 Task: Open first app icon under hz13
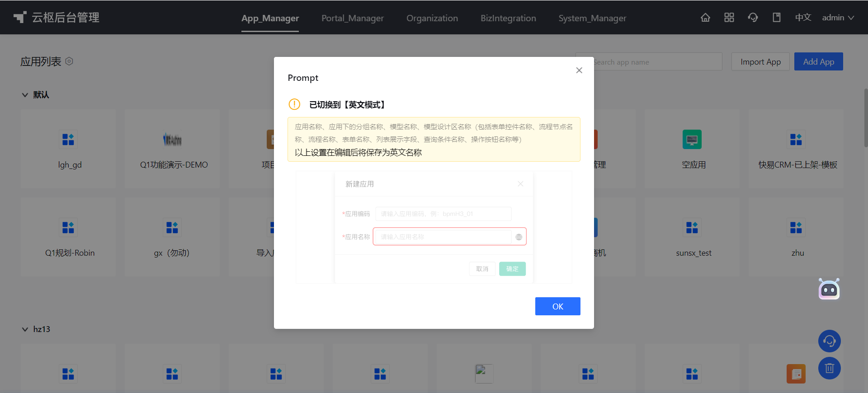(x=68, y=374)
